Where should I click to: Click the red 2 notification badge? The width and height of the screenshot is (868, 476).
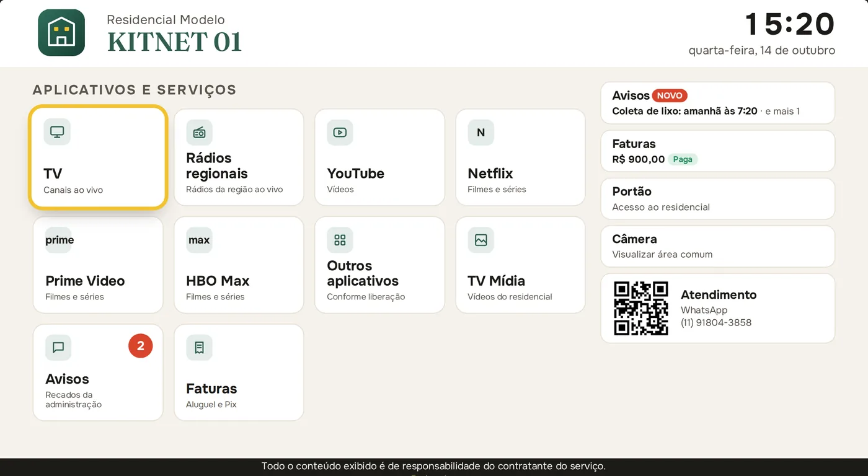(x=141, y=346)
